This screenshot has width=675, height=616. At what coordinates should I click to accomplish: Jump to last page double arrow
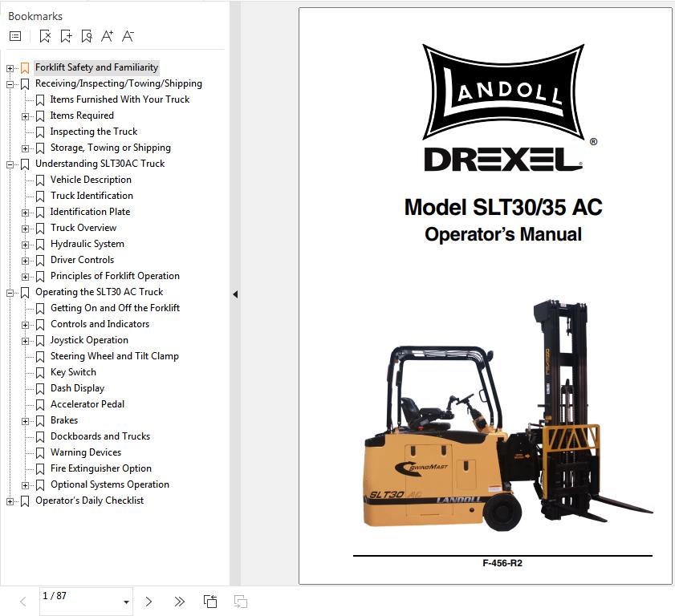(179, 602)
